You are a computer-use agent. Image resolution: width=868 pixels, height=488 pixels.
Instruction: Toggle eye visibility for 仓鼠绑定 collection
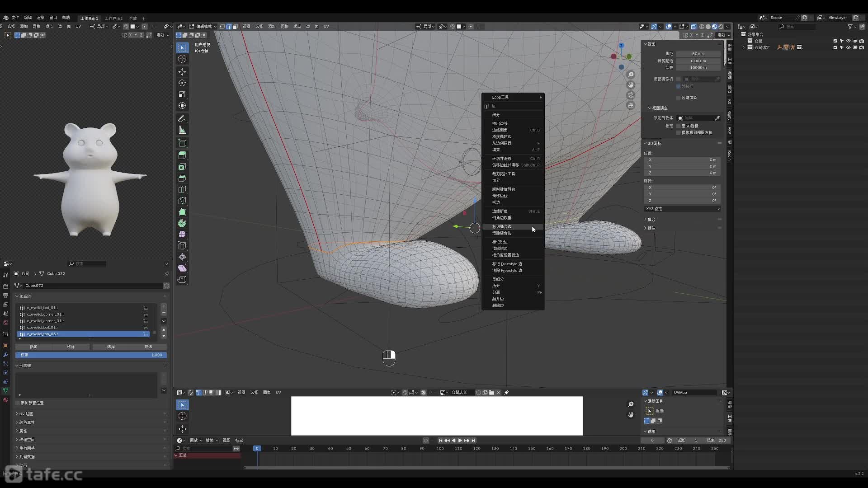click(x=848, y=47)
